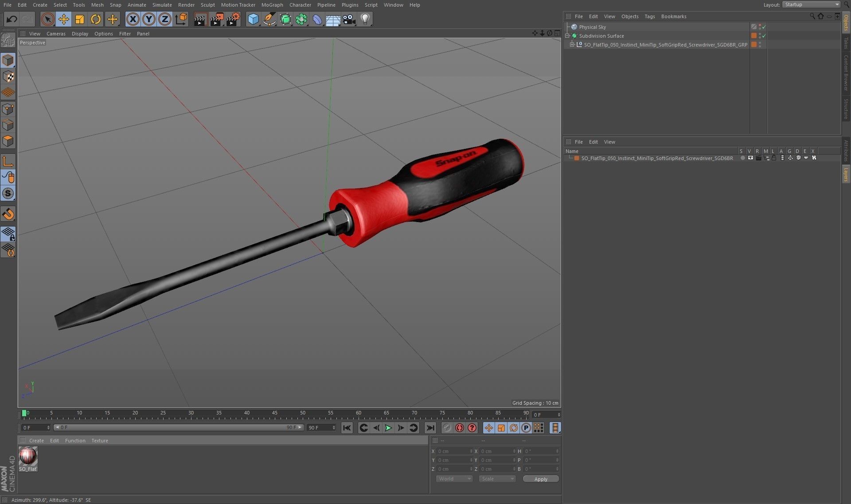This screenshot has height=504, width=851.
Task: Select SO_Flat material thumbnail
Action: pyautogui.click(x=28, y=459)
